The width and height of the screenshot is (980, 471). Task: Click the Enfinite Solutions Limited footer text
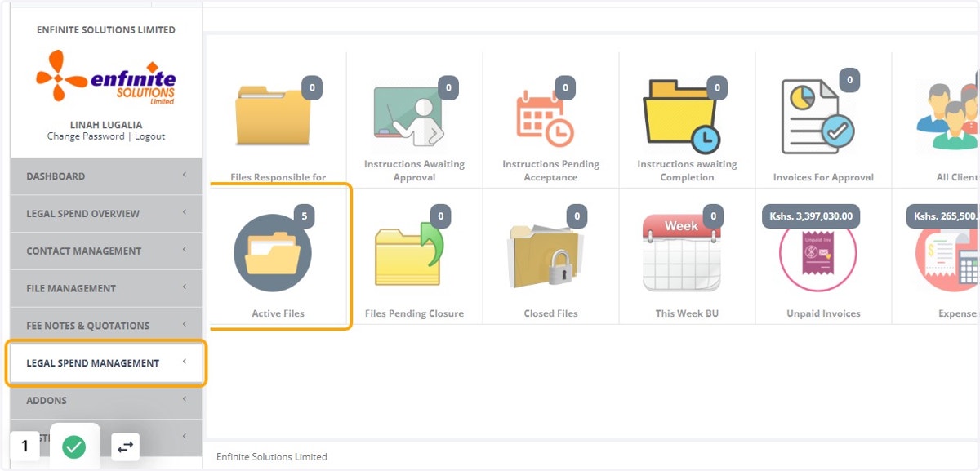(272, 457)
